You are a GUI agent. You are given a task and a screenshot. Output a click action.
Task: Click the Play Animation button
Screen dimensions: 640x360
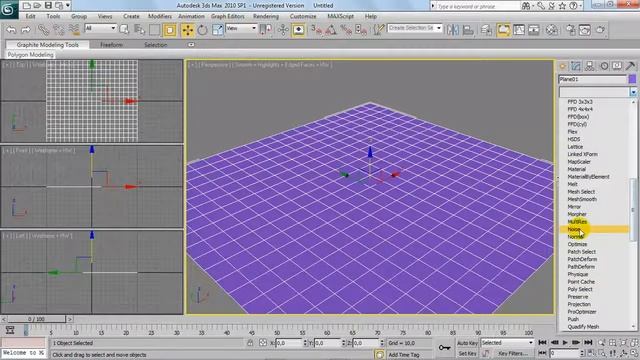click(565, 343)
